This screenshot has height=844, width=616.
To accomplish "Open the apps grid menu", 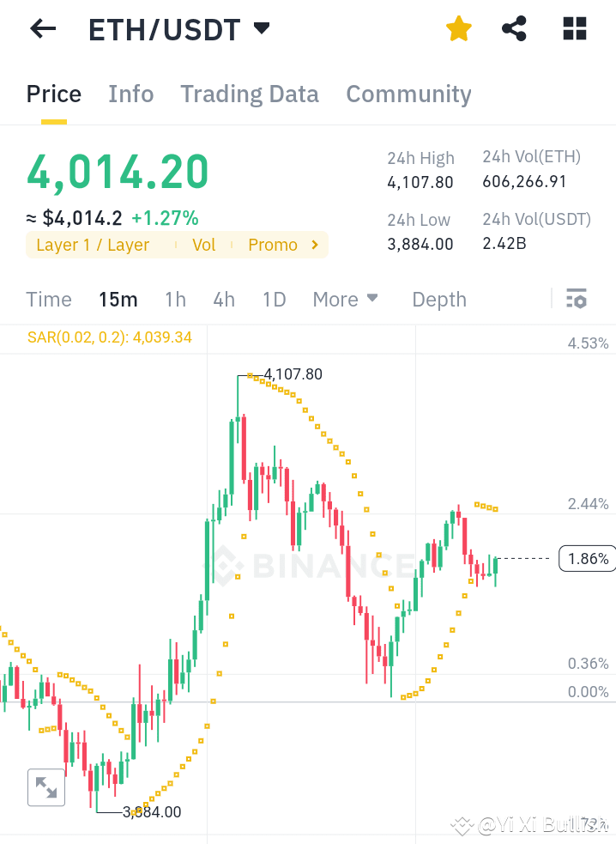I will coord(573,28).
